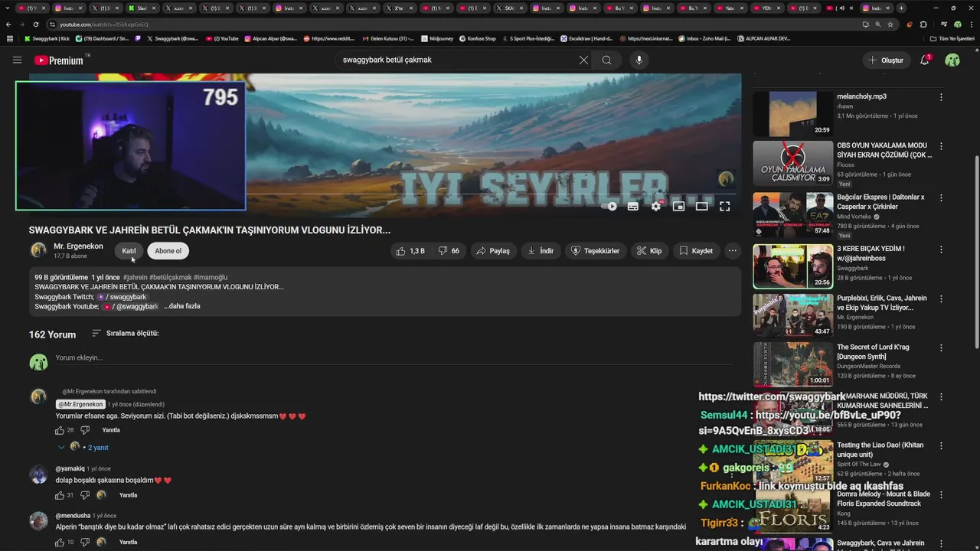Open the Purplebixi, Erlik, Cavs thumbnail

click(792, 315)
